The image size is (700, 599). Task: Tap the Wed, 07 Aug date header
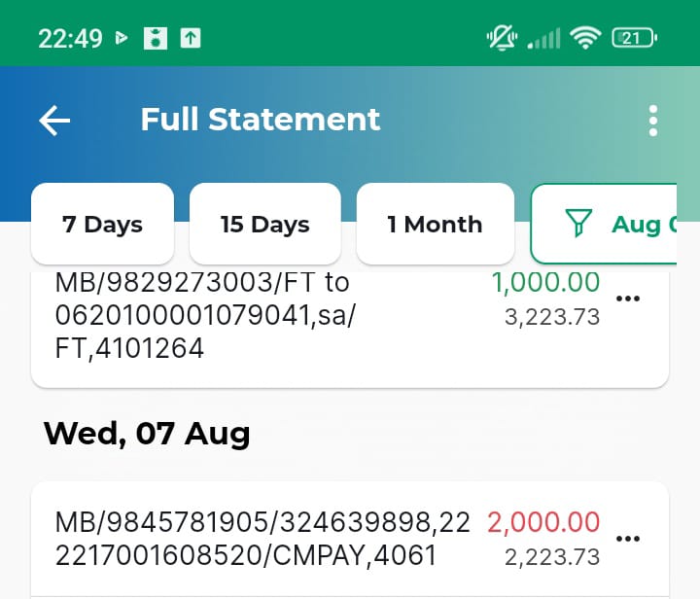click(147, 434)
